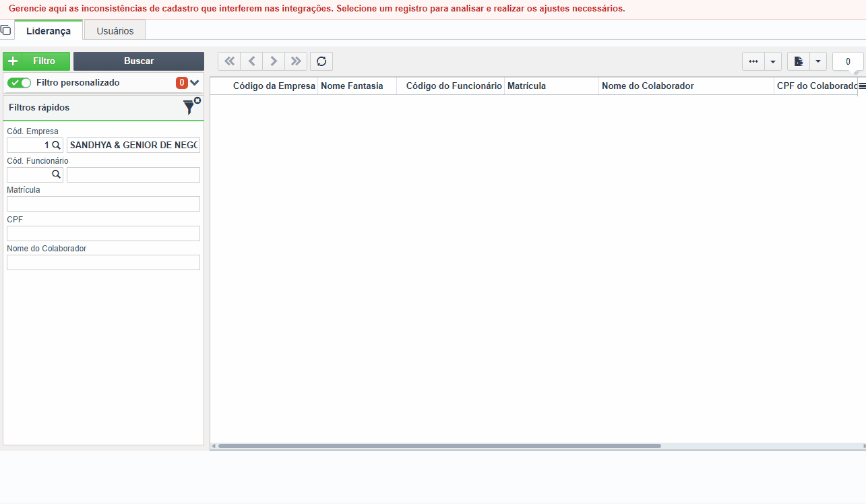
Task: Click the Matrícula filter field
Action: 103,203
